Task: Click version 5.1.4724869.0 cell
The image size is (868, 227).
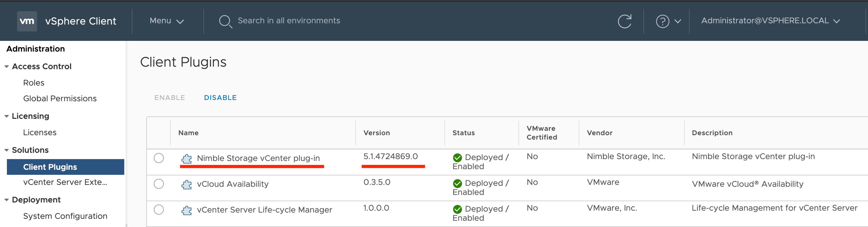Action: 390,156
